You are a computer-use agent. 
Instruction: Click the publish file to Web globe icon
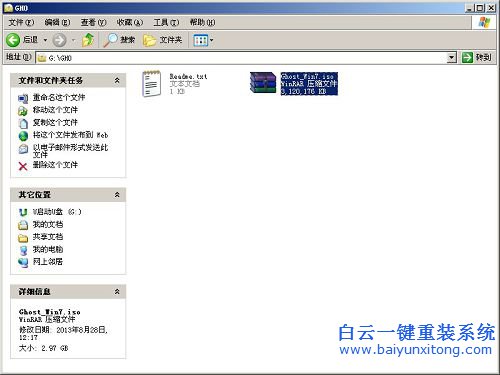[x=23, y=136]
